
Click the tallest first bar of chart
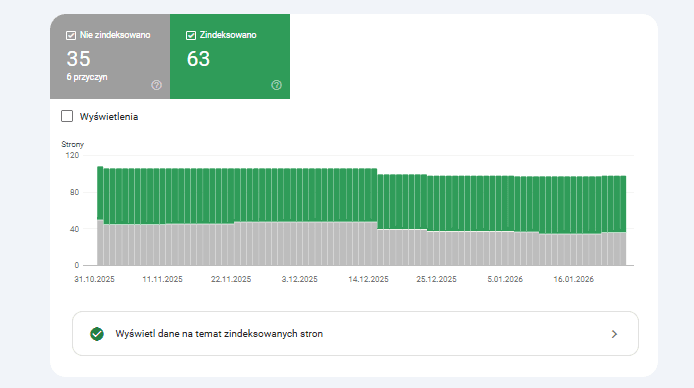click(x=100, y=216)
